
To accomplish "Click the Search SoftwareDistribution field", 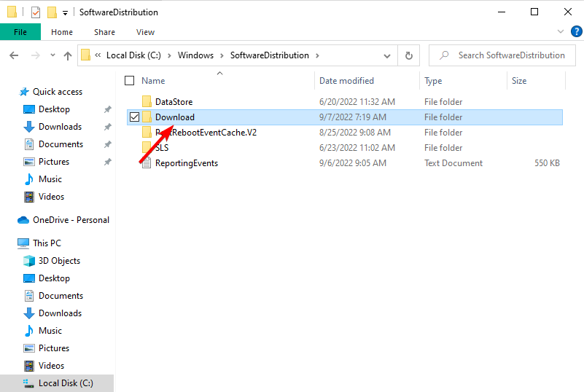I will pyautogui.click(x=502, y=55).
